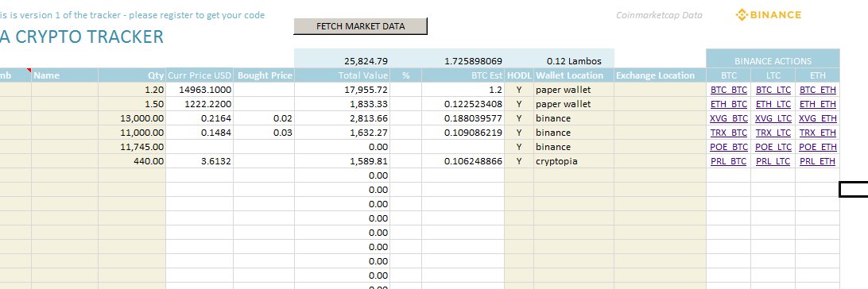Open the TRX_BTC Binance link
This screenshot has width=868, height=289.
pos(728,133)
